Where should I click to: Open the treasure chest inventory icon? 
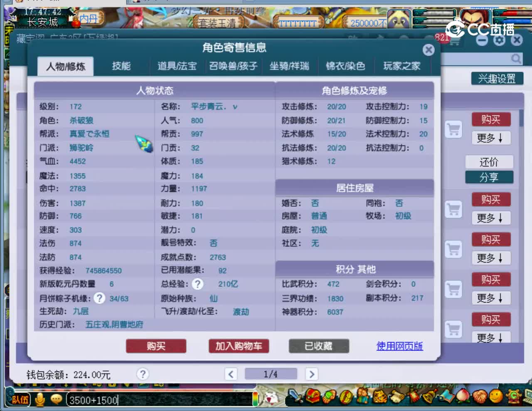(312, 396)
